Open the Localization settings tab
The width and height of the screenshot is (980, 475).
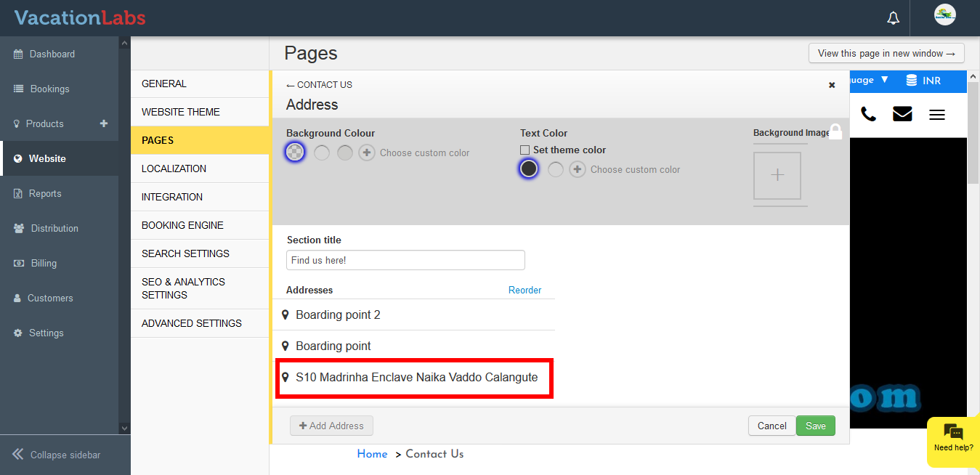174,169
